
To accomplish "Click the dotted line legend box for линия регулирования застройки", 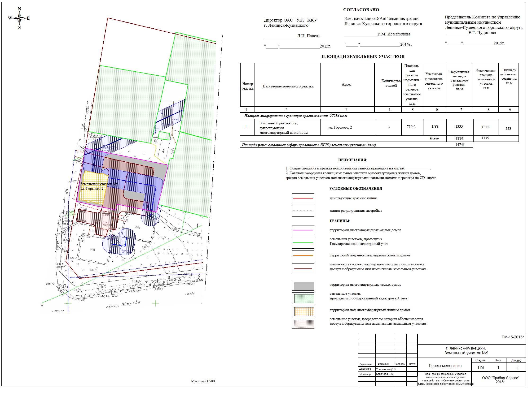I will (x=303, y=211).
